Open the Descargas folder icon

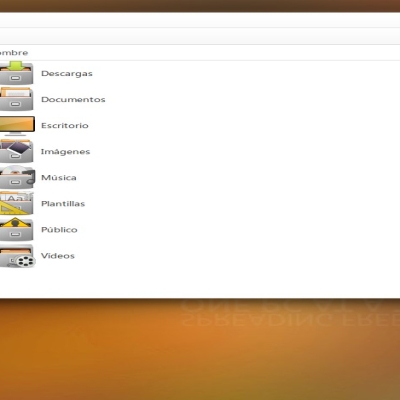(x=17, y=73)
